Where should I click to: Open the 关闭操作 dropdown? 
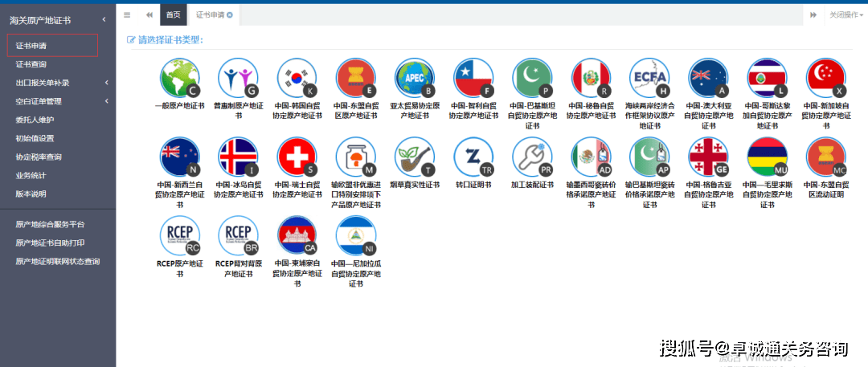[845, 15]
